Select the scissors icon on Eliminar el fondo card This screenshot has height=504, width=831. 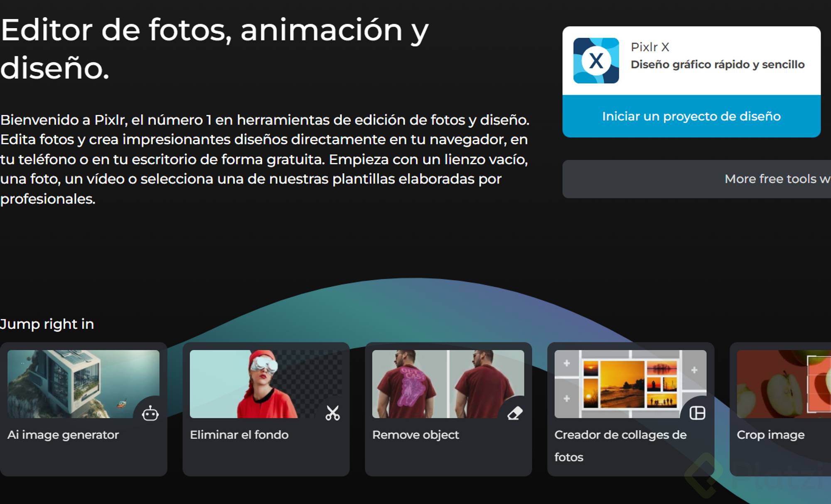click(x=332, y=413)
